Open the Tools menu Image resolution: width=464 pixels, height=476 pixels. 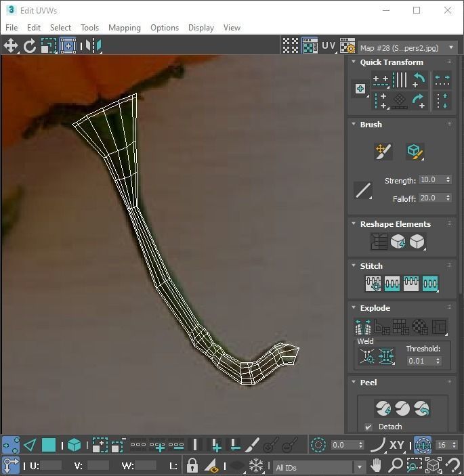point(90,28)
